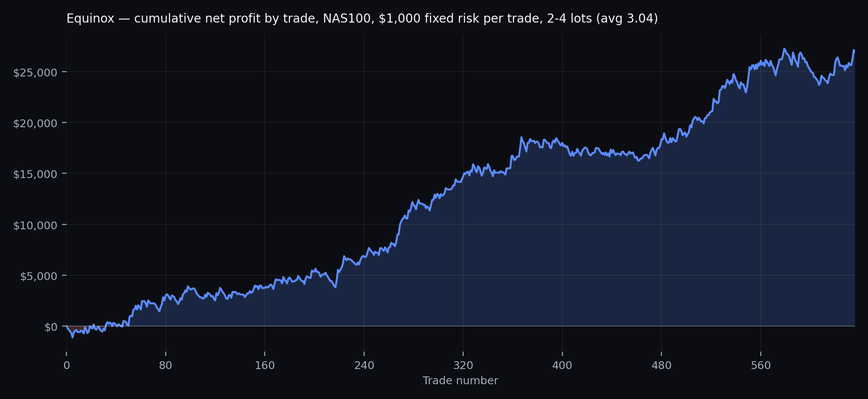Click the x-axis tick label 240

click(364, 366)
